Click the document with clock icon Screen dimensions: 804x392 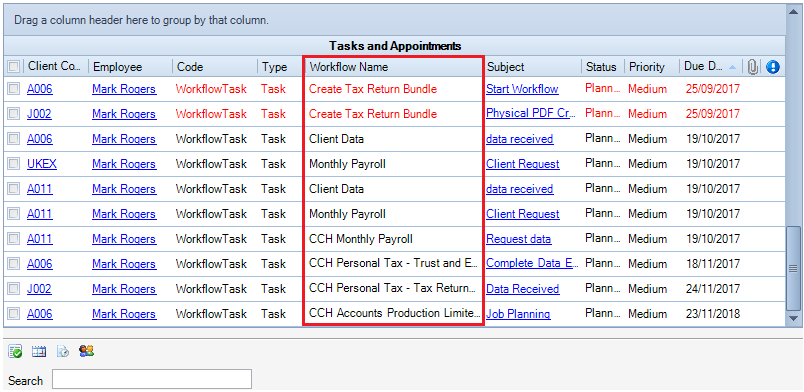63,351
